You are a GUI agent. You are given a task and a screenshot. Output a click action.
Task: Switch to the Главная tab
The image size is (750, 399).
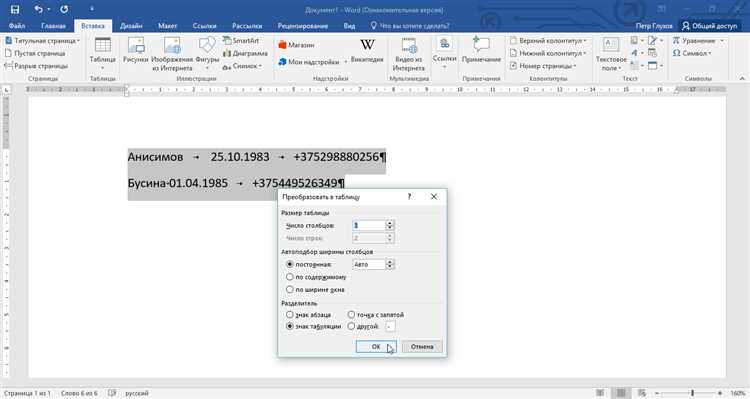coord(53,26)
